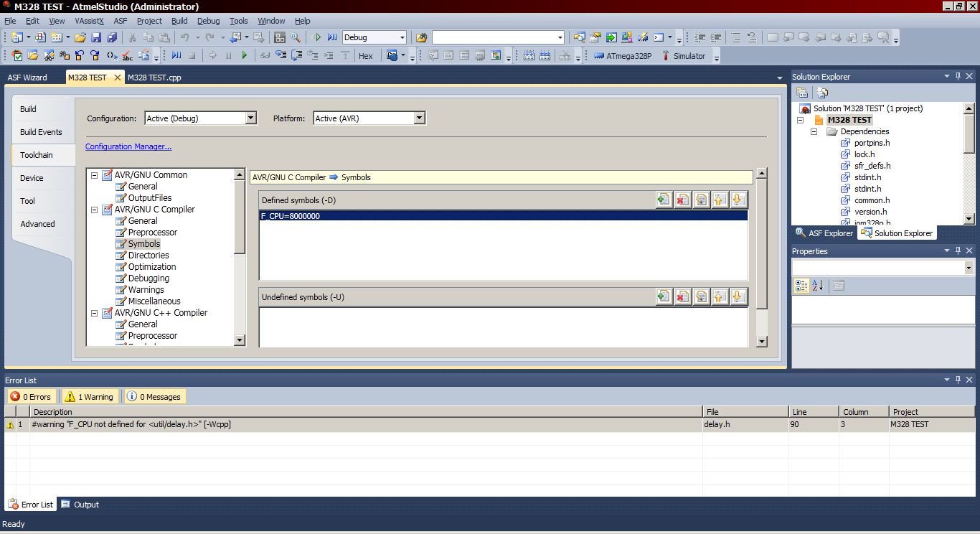Select the F_CPU=8000000 defined symbol row

pyautogui.click(x=503, y=215)
